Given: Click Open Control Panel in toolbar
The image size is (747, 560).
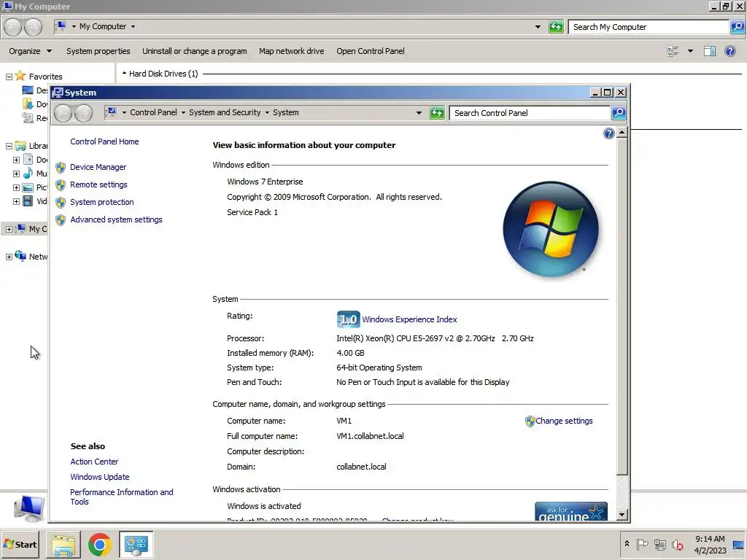Looking at the screenshot, I should (370, 51).
